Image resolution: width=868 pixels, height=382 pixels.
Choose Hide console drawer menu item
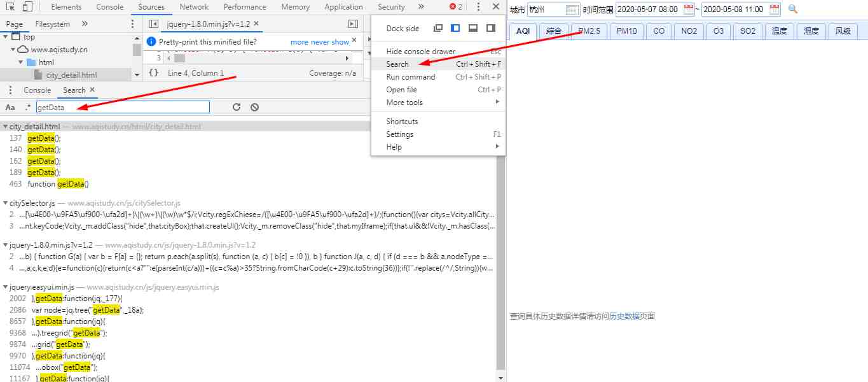pyautogui.click(x=438, y=52)
